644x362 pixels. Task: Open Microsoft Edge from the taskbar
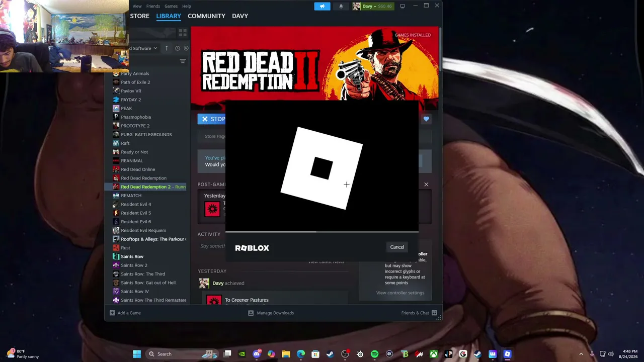301,354
